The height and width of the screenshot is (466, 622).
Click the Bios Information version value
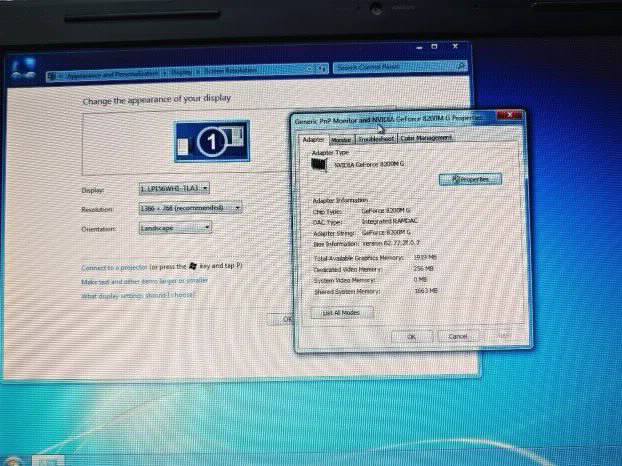(x=391, y=243)
